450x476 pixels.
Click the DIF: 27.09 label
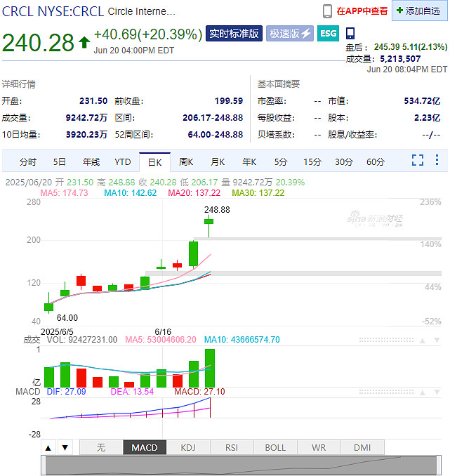click(66, 392)
